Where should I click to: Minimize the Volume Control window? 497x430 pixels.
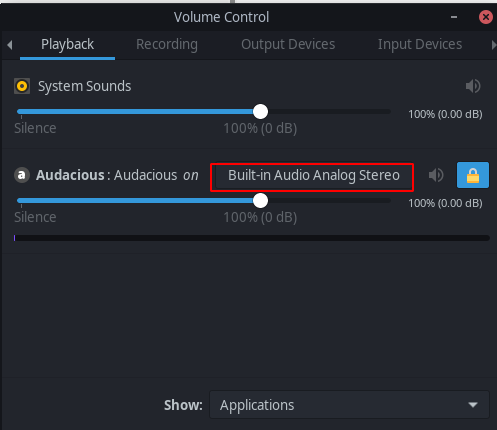454,17
